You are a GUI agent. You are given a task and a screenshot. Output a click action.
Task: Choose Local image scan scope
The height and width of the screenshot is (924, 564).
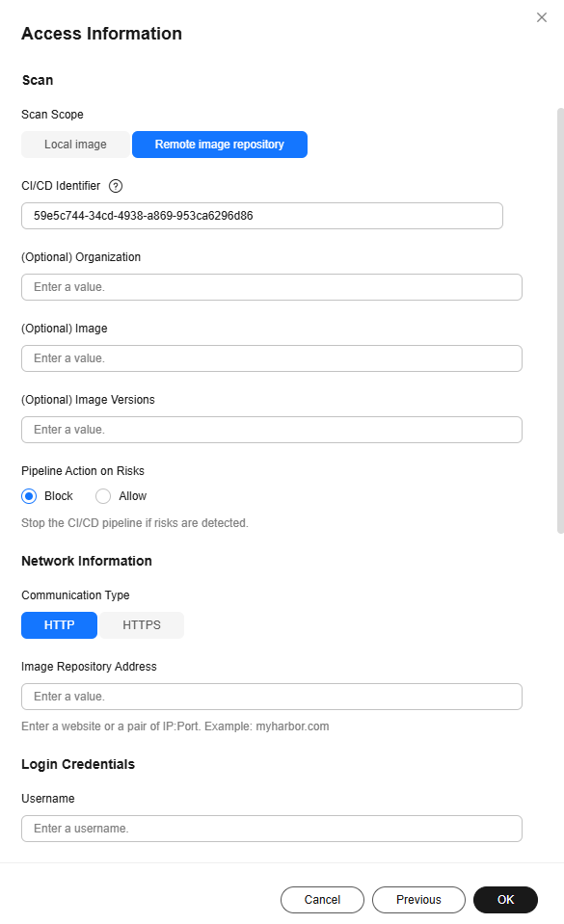click(x=75, y=145)
